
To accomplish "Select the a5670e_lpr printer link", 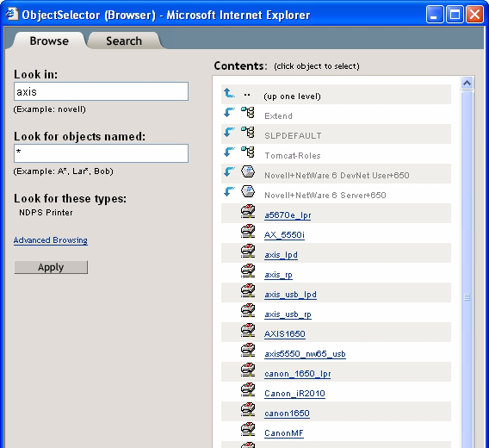I will tap(288, 215).
